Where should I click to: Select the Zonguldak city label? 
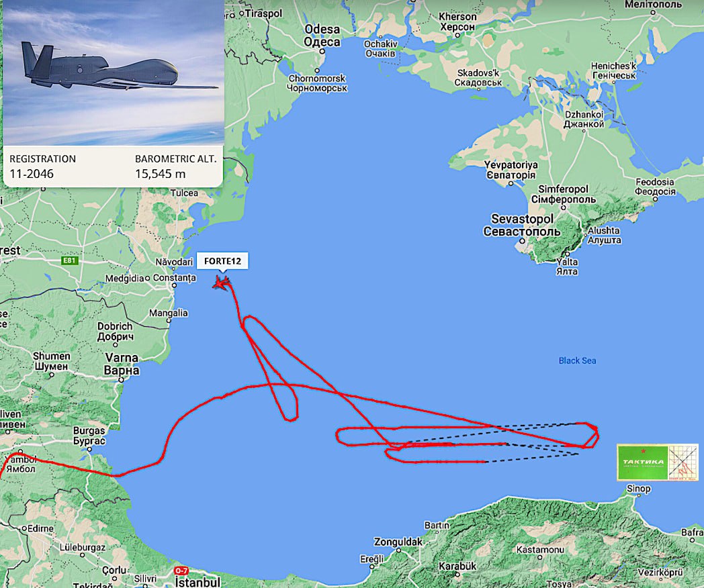(x=398, y=542)
